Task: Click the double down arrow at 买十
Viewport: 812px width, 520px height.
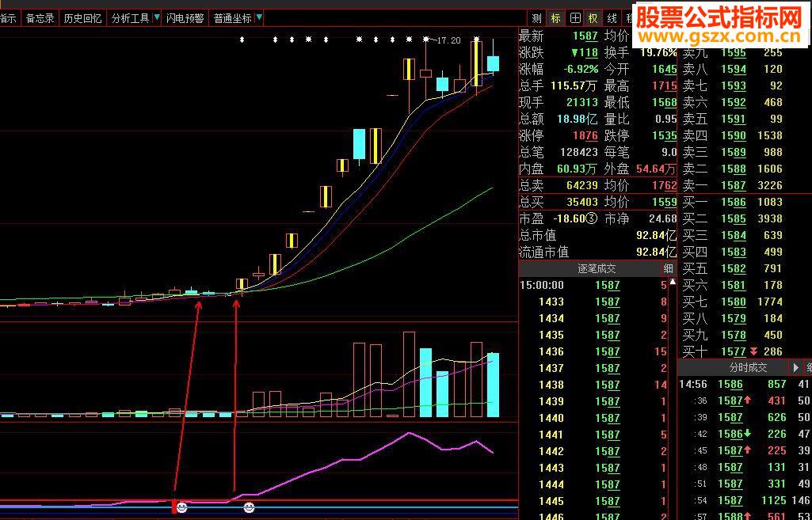Action: pyautogui.click(x=755, y=352)
